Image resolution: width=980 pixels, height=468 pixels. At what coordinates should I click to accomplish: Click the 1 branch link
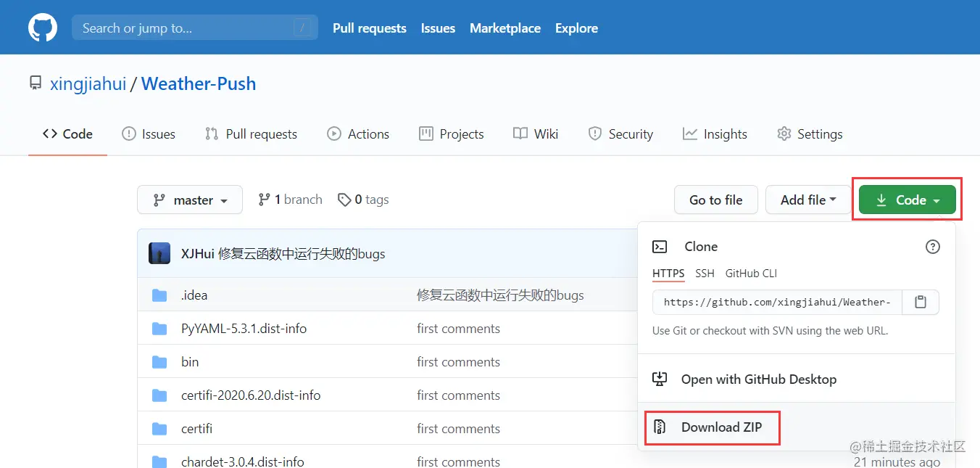(290, 200)
